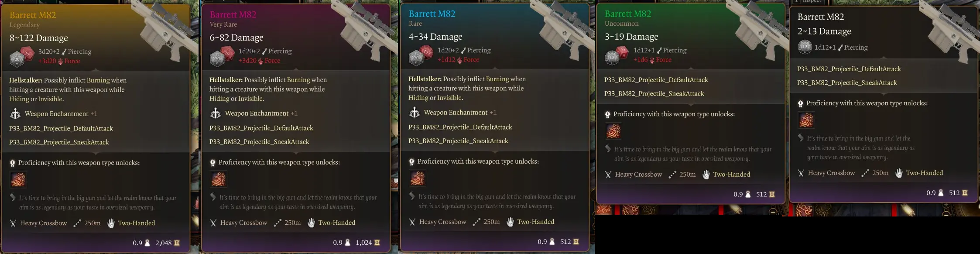Click the range icon beside 250m on Legendary card
The height and width of the screenshot is (254, 980).
[77, 223]
